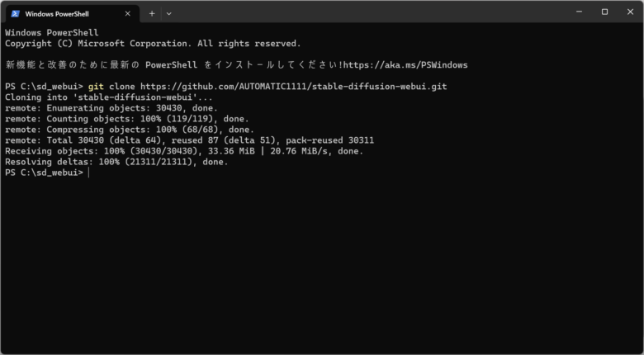Click the GitHub stable-diffusion-webui.git URL
The width and height of the screenshot is (644, 355).
(294, 87)
